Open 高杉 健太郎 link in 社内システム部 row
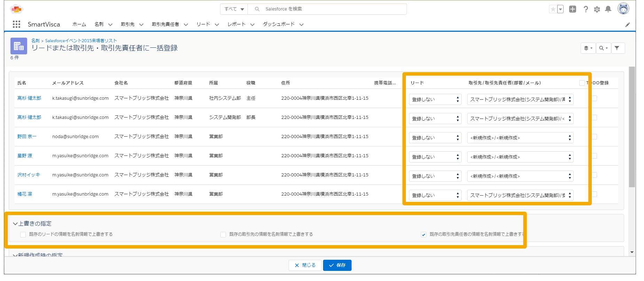 [x=29, y=98]
